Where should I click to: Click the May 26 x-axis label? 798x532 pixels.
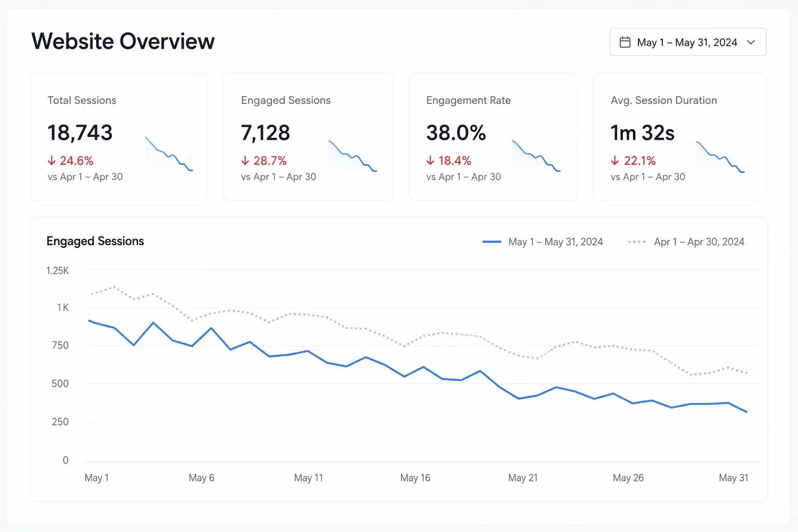point(628,478)
